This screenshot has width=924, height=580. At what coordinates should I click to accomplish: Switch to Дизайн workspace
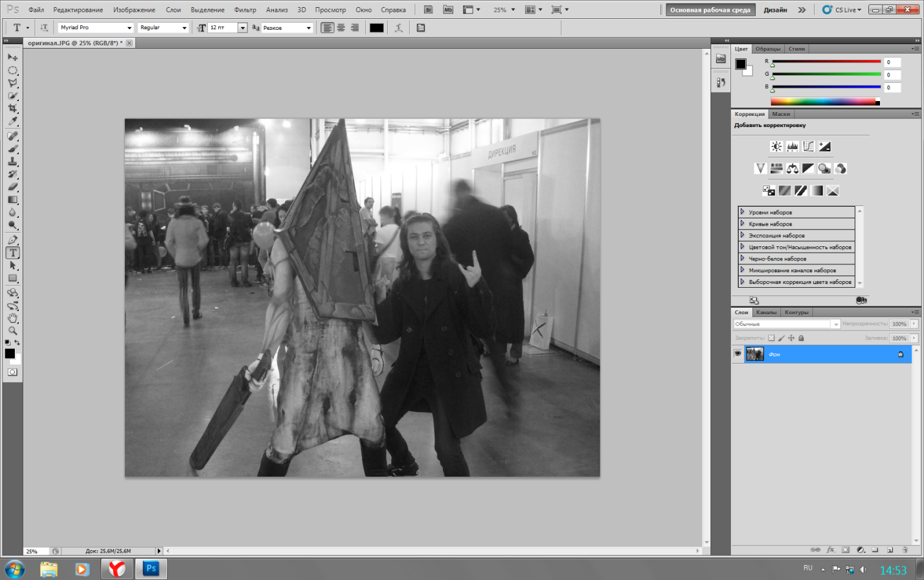click(x=775, y=10)
